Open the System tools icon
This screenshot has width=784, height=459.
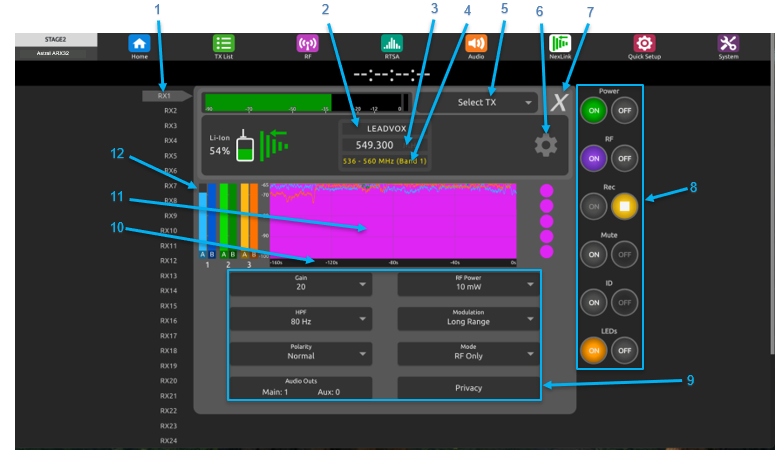pyautogui.click(x=728, y=44)
